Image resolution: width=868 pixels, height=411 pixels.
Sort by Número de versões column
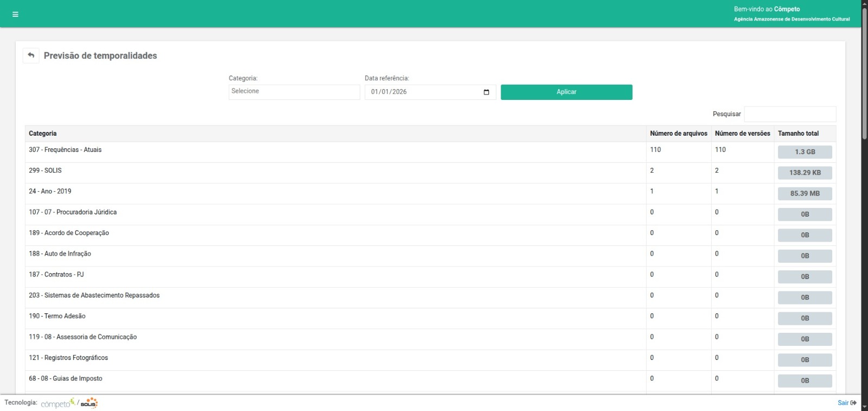tap(742, 134)
